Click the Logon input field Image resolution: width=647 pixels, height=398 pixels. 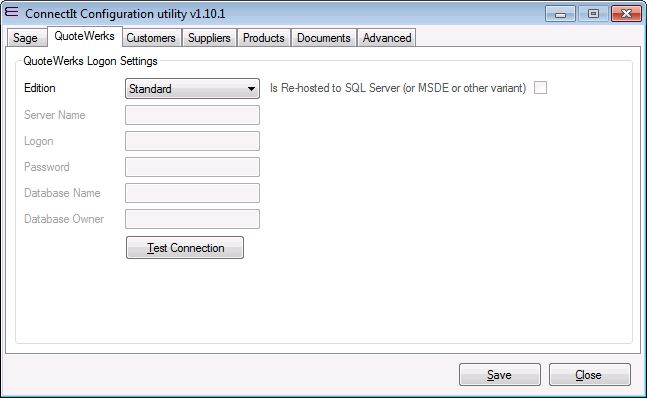click(x=192, y=141)
